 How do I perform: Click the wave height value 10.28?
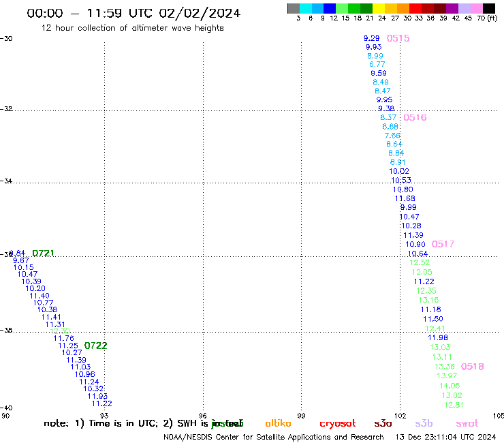click(411, 226)
